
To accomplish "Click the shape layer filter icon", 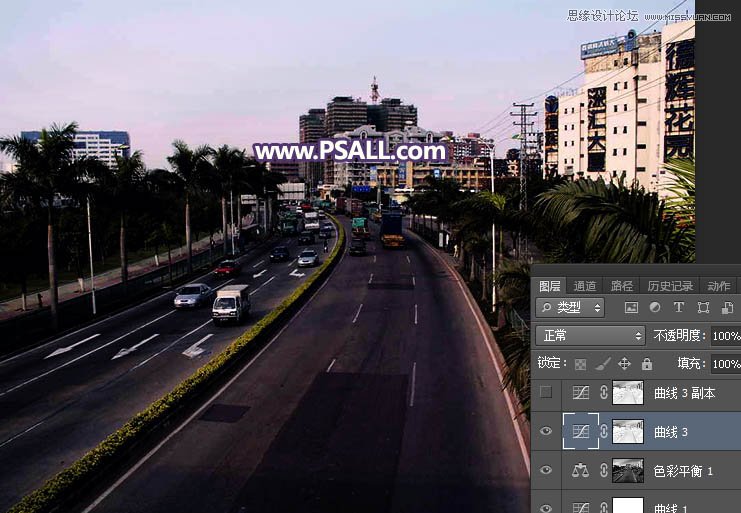I will pos(703,308).
